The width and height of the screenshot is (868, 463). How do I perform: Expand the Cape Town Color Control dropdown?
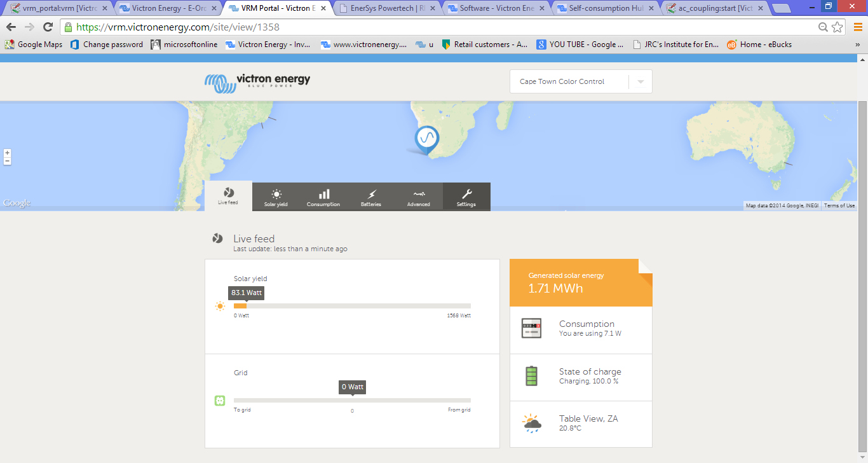coord(641,82)
